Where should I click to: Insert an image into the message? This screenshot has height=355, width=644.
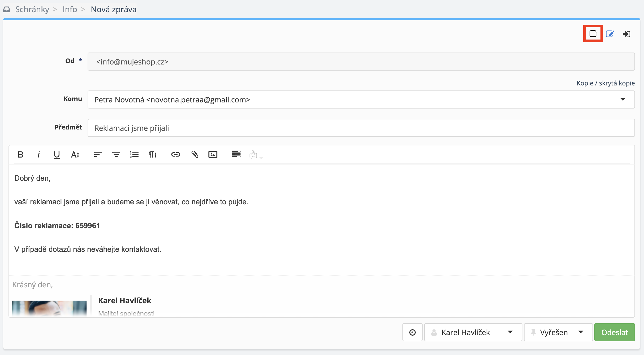[213, 154]
